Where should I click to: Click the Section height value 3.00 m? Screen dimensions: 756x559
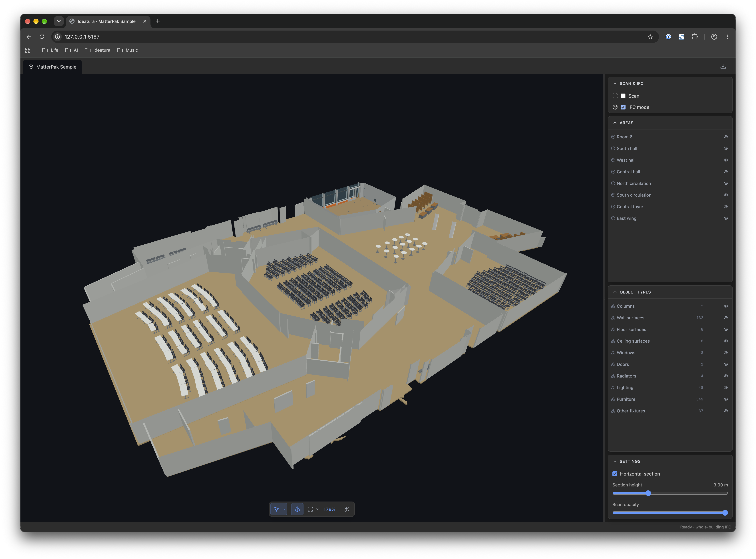[721, 485]
